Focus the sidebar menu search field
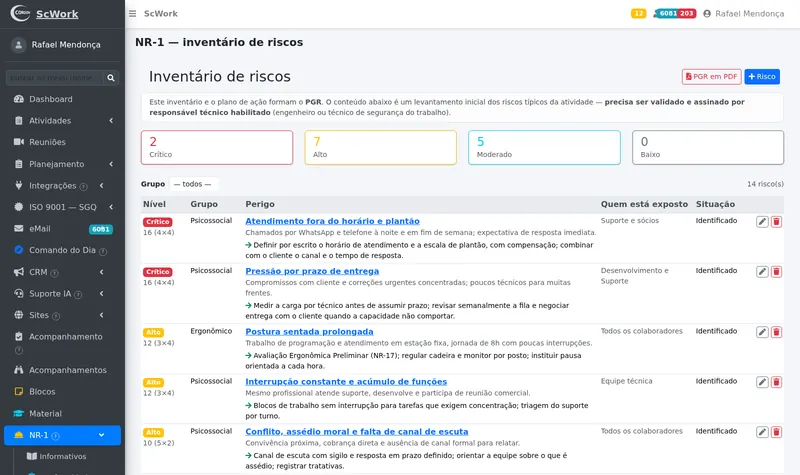 tap(54, 78)
